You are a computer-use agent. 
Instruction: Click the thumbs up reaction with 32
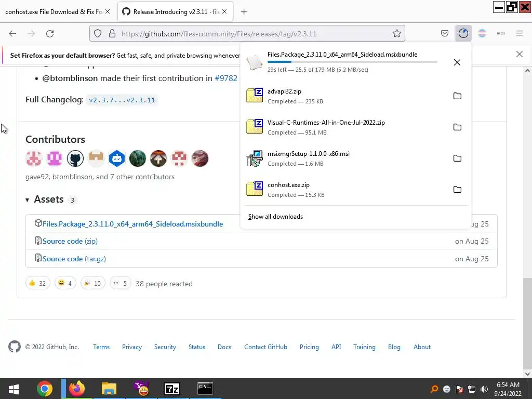tap(37, 283)
